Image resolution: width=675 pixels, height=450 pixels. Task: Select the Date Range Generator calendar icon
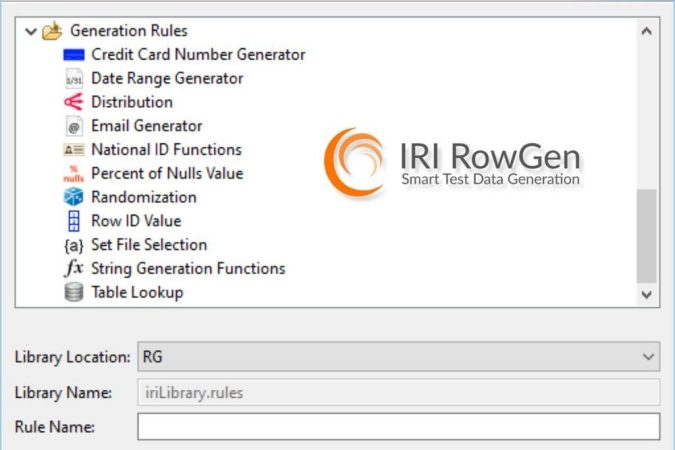(74, 79)
